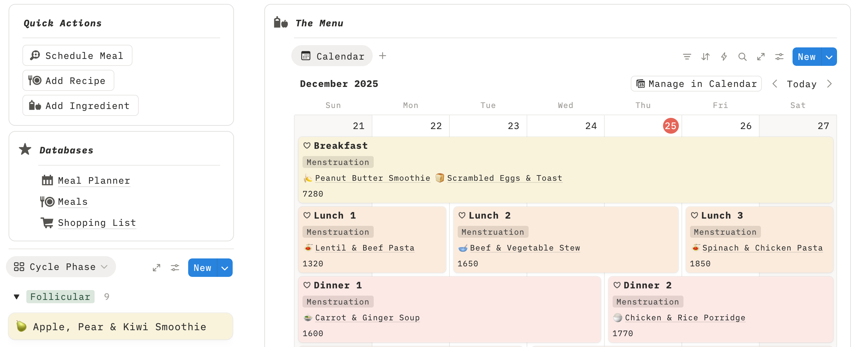Click the Meal Planner calendar icon
Image resolution: width=868 pixels, height=347 pixels.
click(x=47, y=180)
